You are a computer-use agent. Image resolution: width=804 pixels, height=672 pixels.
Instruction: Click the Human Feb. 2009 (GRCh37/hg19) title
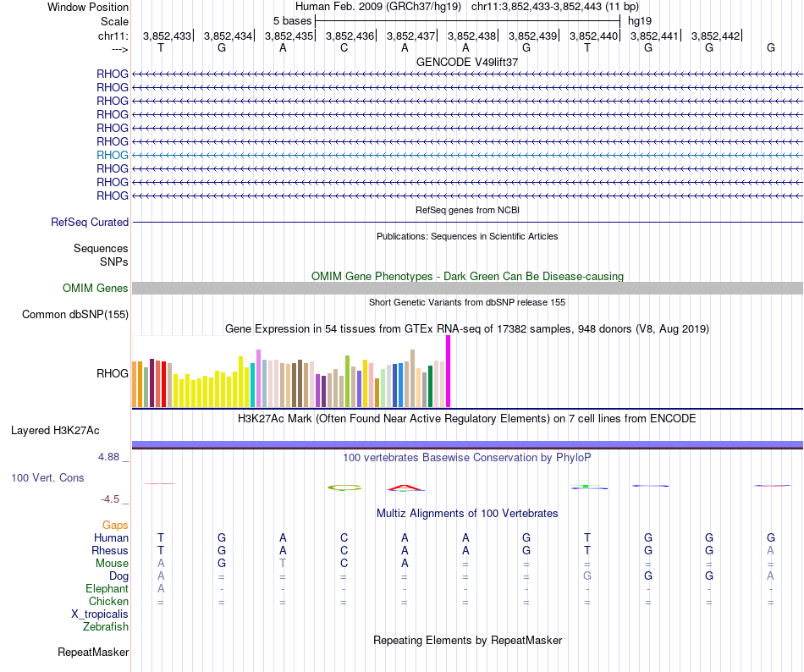click(x=378, y=7)
